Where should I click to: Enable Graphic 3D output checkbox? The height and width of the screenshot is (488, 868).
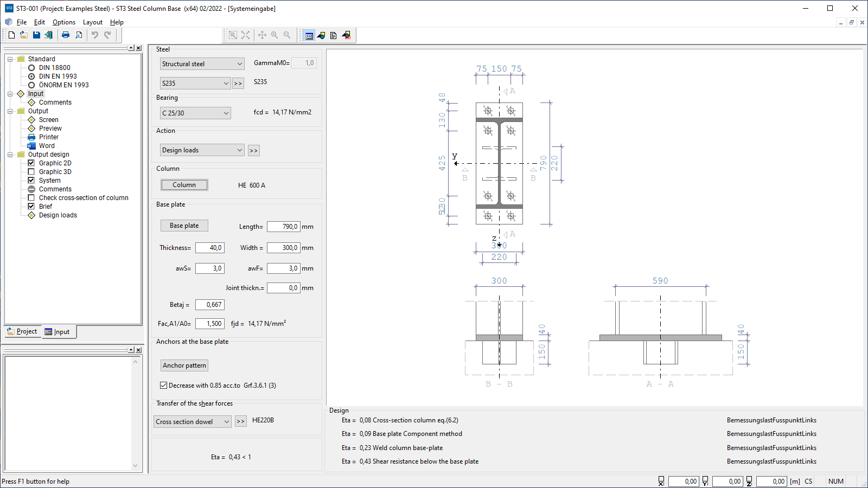31,172
